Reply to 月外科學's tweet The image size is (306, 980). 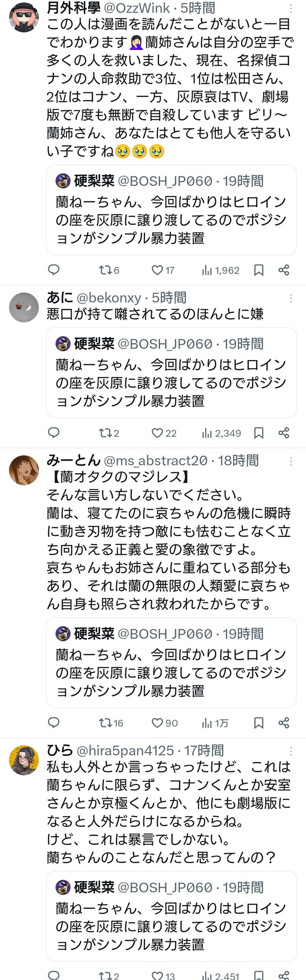[54, 270]
